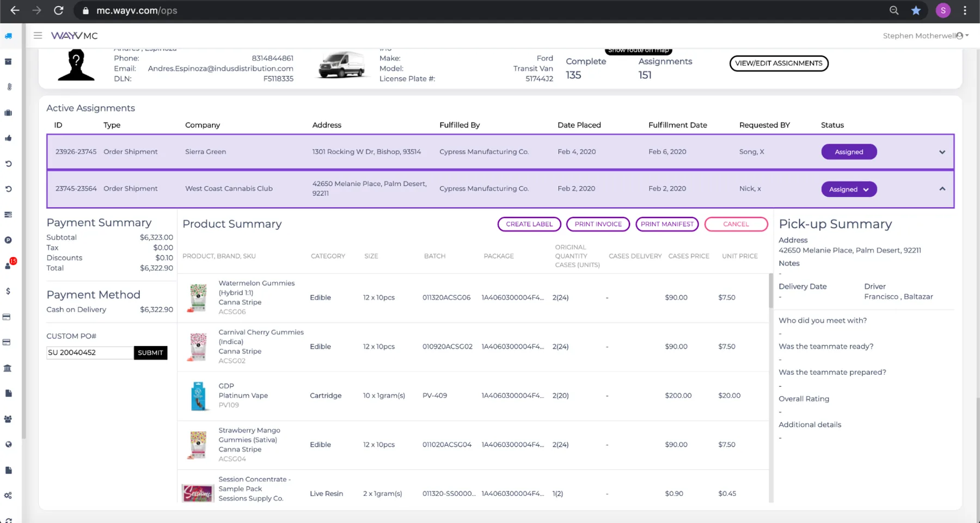This screenshot has height=523, width=980.
Task: Open the bank building sidebar icon
Action: point(8,368)
